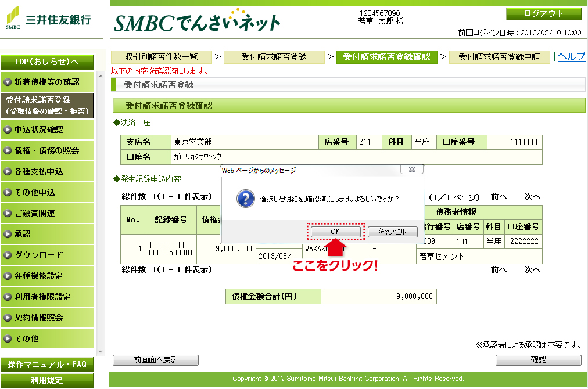Close the Web ページからのメッセージ dialog with X

point(412,170)
